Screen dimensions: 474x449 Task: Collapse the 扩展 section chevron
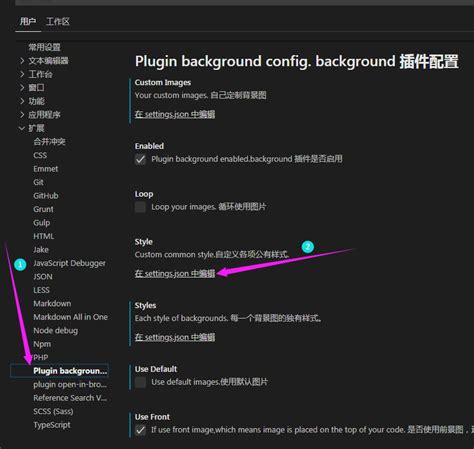coord(22,128)
